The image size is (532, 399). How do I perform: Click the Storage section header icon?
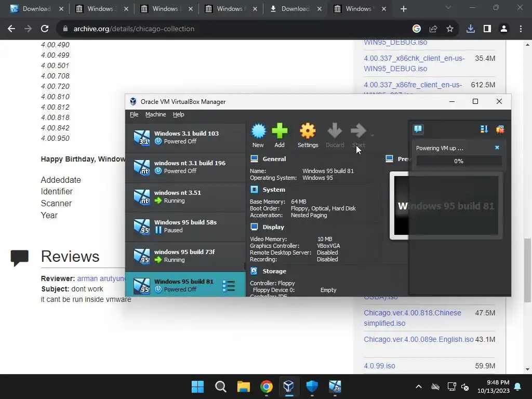254,271
